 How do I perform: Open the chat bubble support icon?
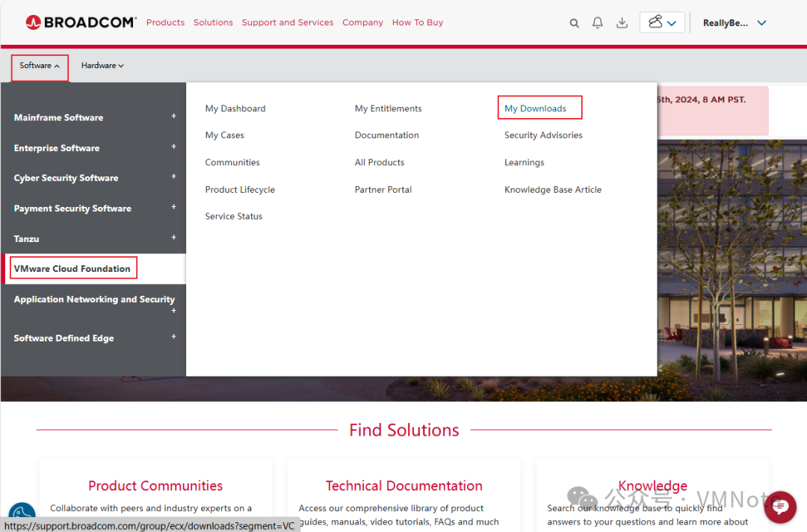click(x=779, y=507)
